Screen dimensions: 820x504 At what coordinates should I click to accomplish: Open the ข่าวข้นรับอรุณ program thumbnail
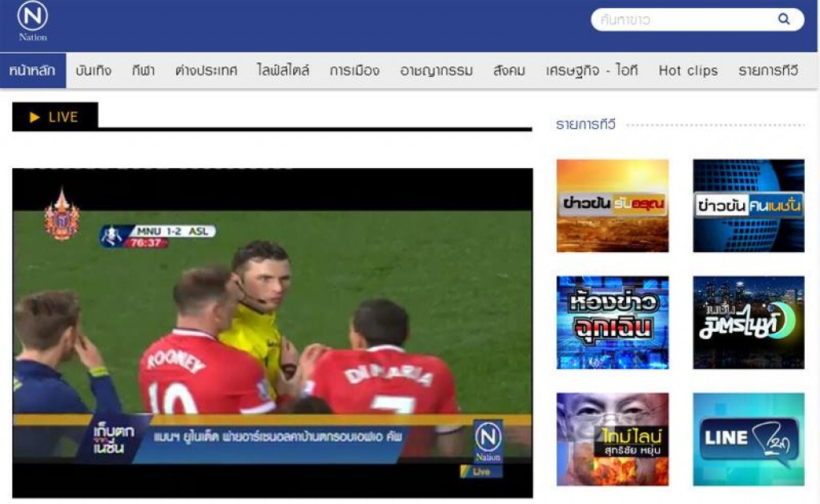point(613,206)
